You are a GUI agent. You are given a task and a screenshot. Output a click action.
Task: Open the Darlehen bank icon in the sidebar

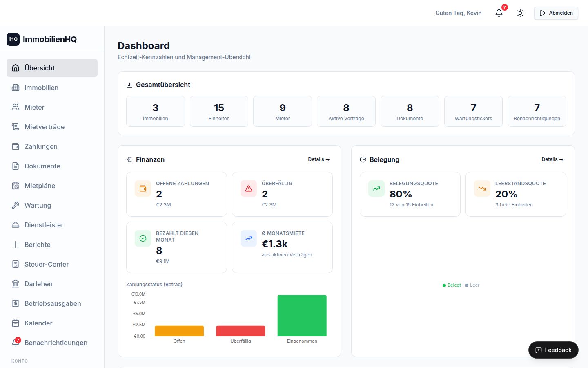pyautogui.click(x=16, y=284)
